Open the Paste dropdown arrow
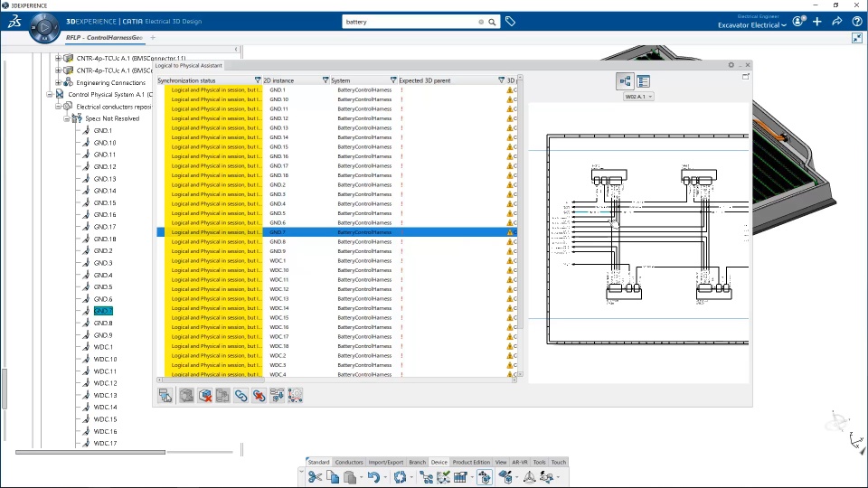868x488 pixels. click(x=361, y=477)
